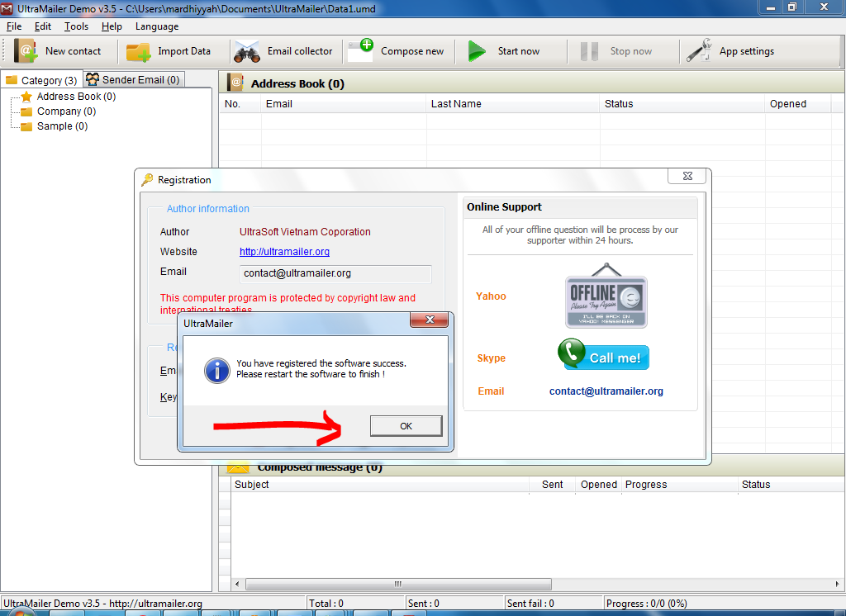This screenshot has width=846, height=616.
Task: Click the Skype label in Online Support
Action: pyautogui.click(x=491, y=358)
